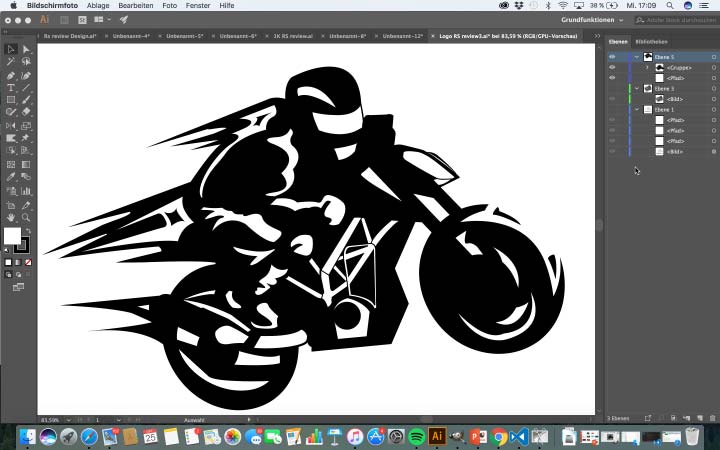Click the trash icon in Ebenen panel
This screenshot has height=450, width=720.
click(x=712, y=417)
